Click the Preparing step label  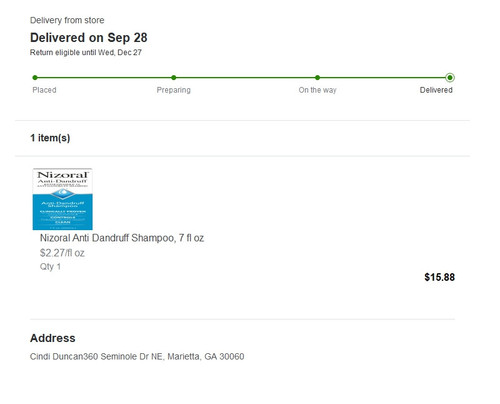coord(174,90)
